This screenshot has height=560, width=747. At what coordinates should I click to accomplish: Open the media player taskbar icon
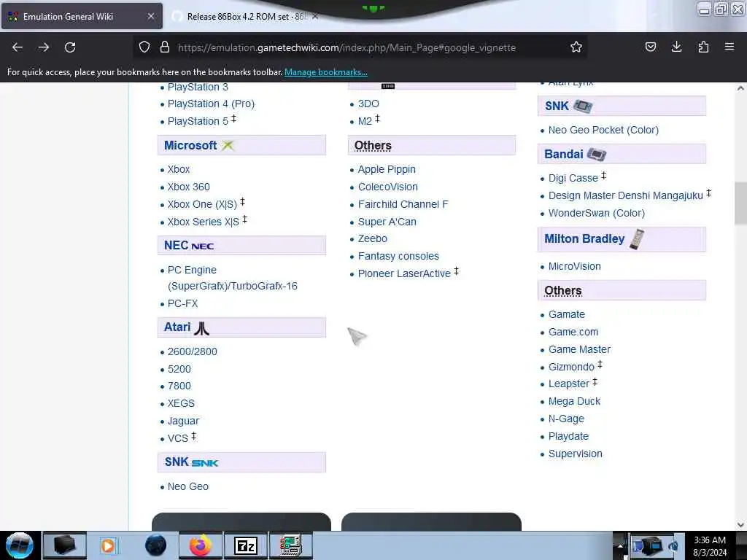tap(109, 545)
